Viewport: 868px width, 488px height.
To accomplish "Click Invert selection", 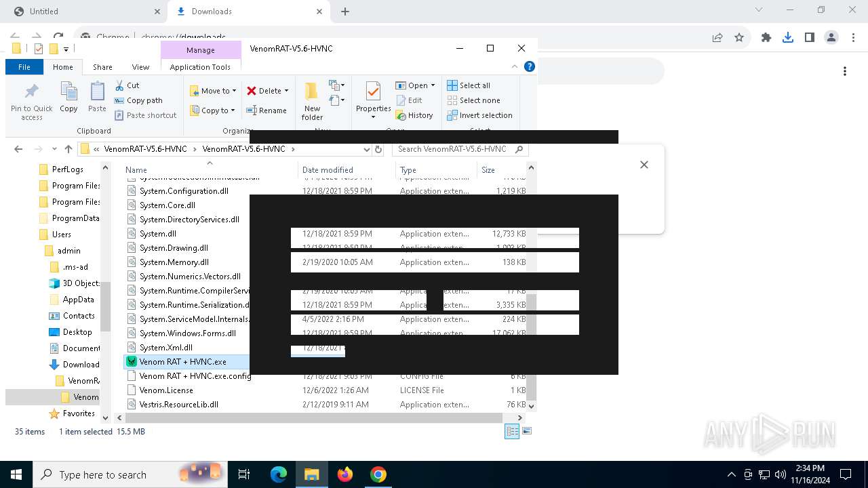I will [x=479, y=115].
